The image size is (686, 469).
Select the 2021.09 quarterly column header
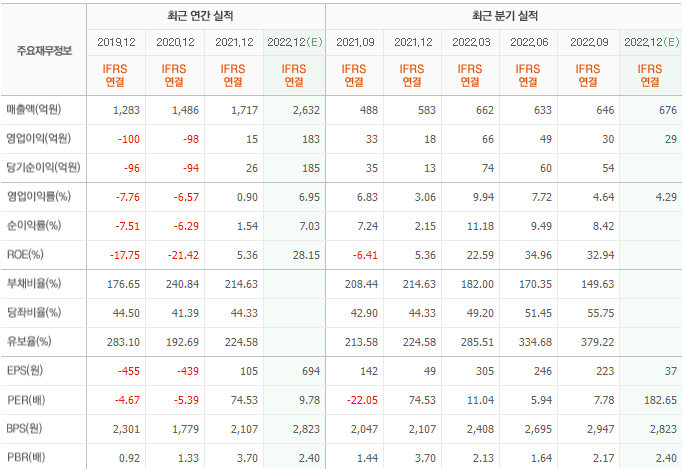(355, 42)
